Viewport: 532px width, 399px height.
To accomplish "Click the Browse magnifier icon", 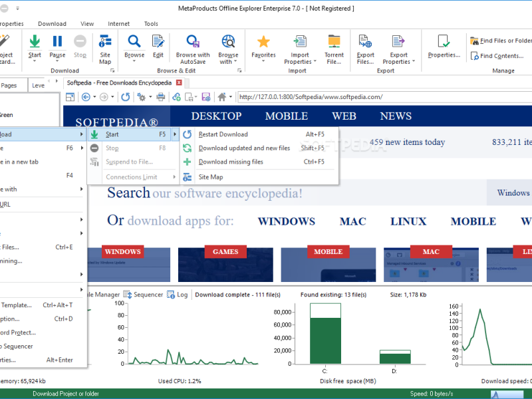I will [x=134, y=41].
